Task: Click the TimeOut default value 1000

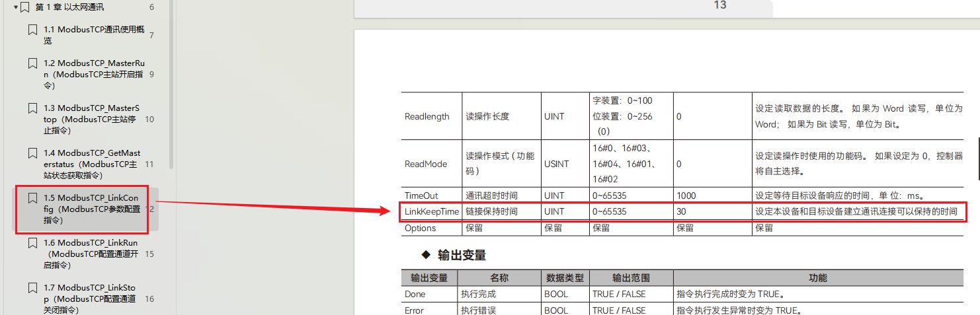Action: pos(688,195)
